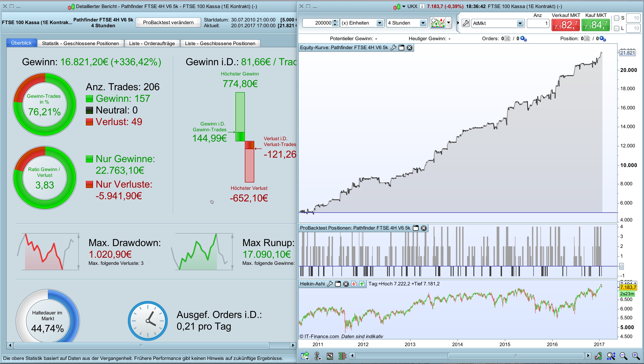The width and height of the screenshot is (644, 364).
Task: Close the ProBacktest Positionen panel
Action: pos(424,228)
